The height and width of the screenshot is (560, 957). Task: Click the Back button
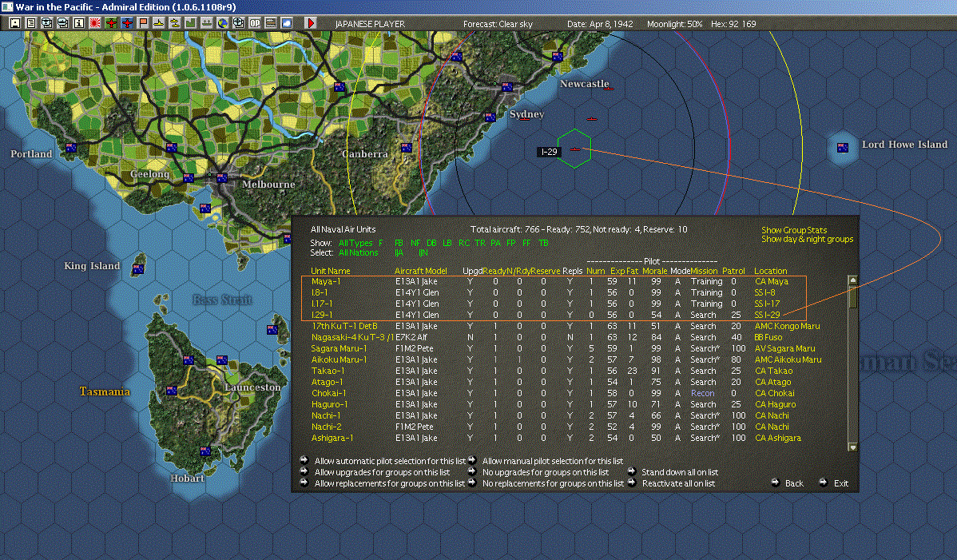[794, 483]
